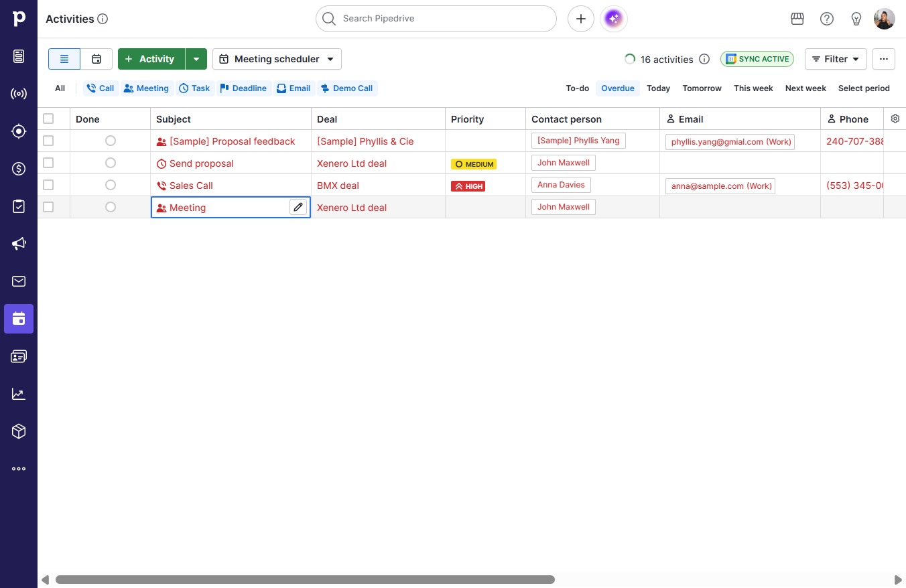The width and height of the screenshot is (906, 588).
Task: Open the Mail envelope sidebar icon
Action: coord(19,281)
